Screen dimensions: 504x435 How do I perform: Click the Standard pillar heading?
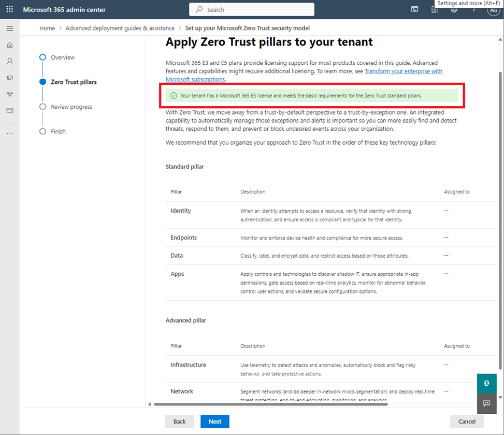184,166
